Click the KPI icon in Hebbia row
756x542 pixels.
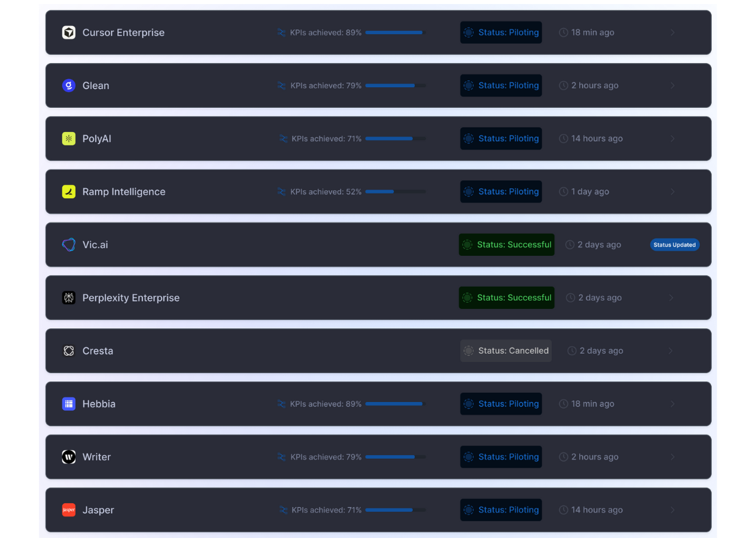[281, 403]
